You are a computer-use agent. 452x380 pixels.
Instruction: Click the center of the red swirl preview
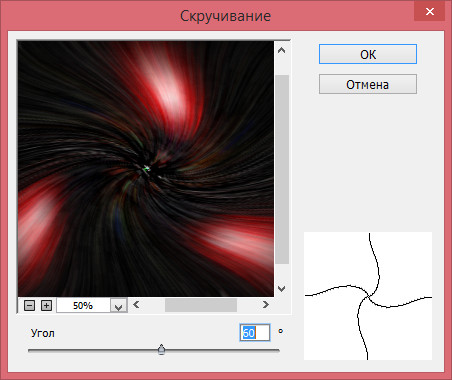[x=146, y=169]
